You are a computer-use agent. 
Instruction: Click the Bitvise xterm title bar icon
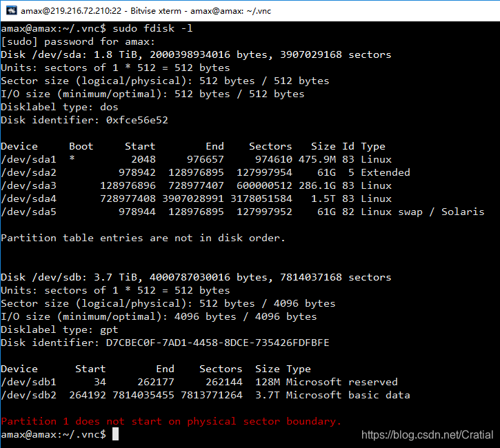(12, 10)
